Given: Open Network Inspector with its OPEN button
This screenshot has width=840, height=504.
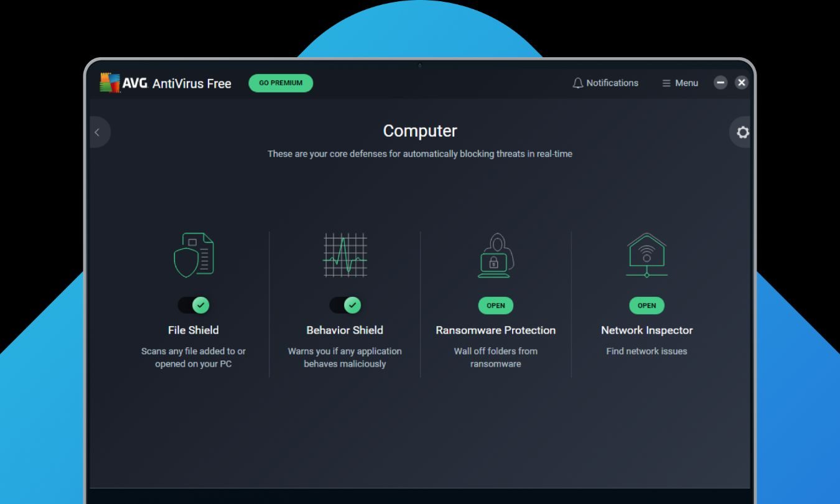Looking at the screenshot, I should 647,306.
